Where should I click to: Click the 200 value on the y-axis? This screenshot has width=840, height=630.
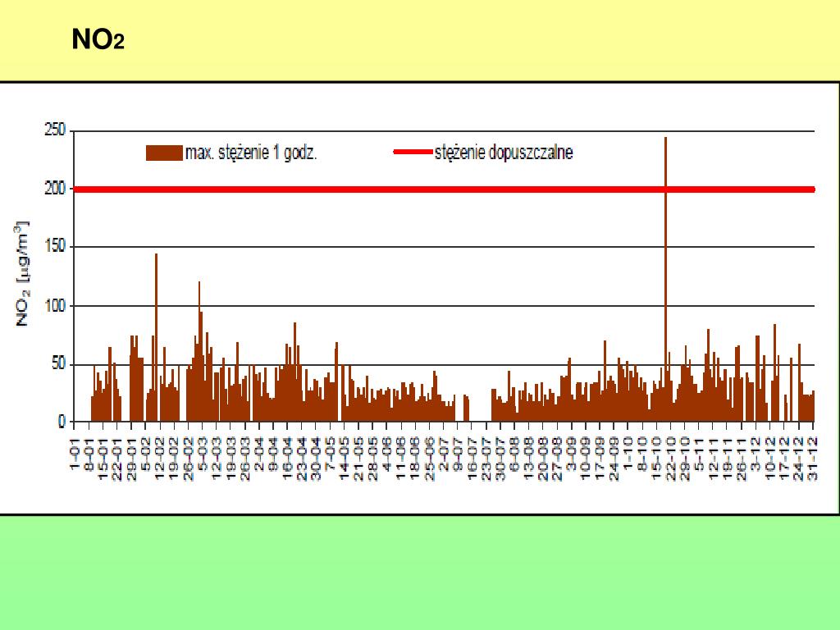click(x=54, y=189)
